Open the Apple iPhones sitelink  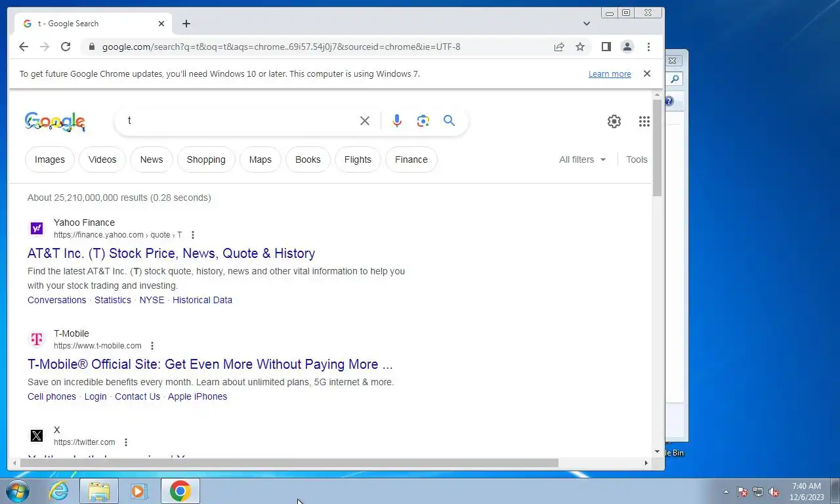coord(198,396)
